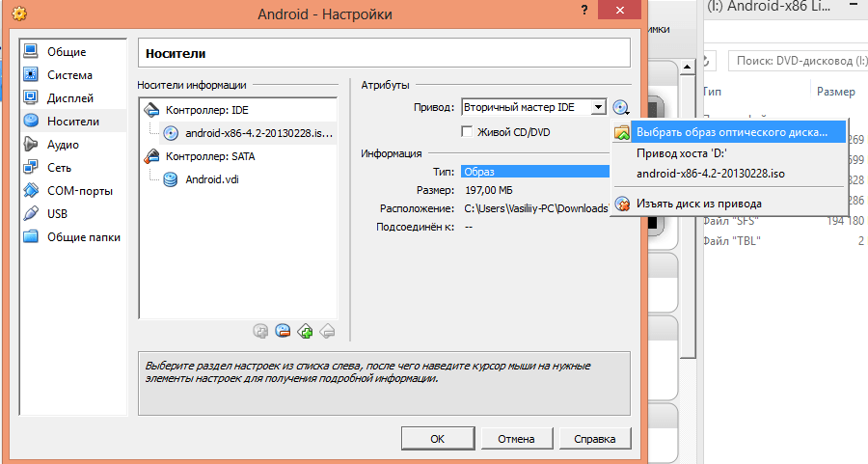Open the Дисплей settings section
This screenshot has width=868, height=464.
click(69, 97)
